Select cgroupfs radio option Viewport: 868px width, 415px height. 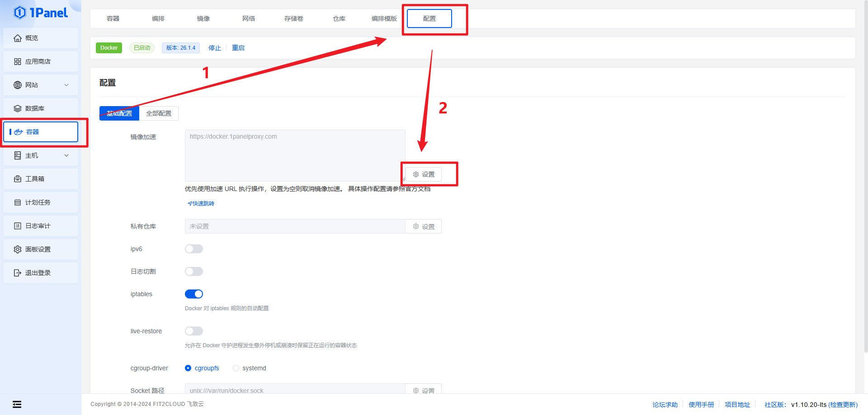pos(188,368)
